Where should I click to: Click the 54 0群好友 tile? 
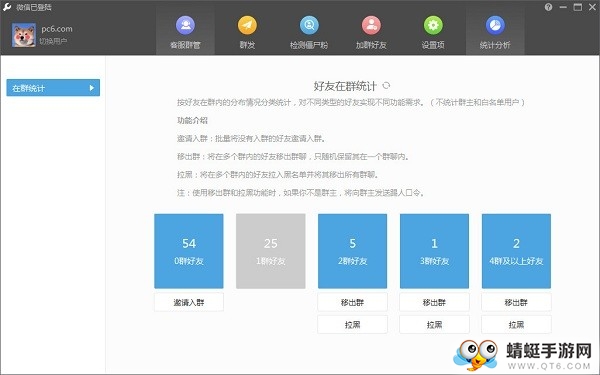[x=189, y=251]
